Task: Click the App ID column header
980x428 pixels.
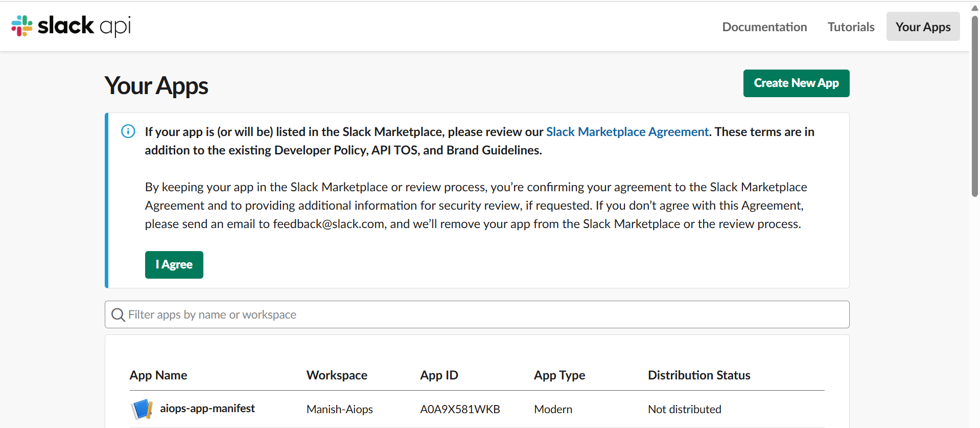Action: (439, 375)
